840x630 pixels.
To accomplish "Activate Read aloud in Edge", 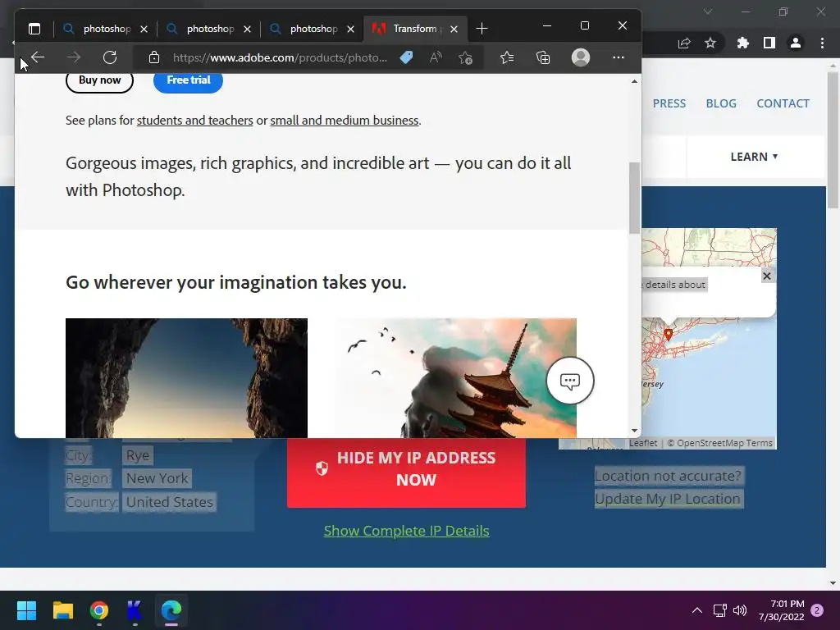I will tap(436, 57).
